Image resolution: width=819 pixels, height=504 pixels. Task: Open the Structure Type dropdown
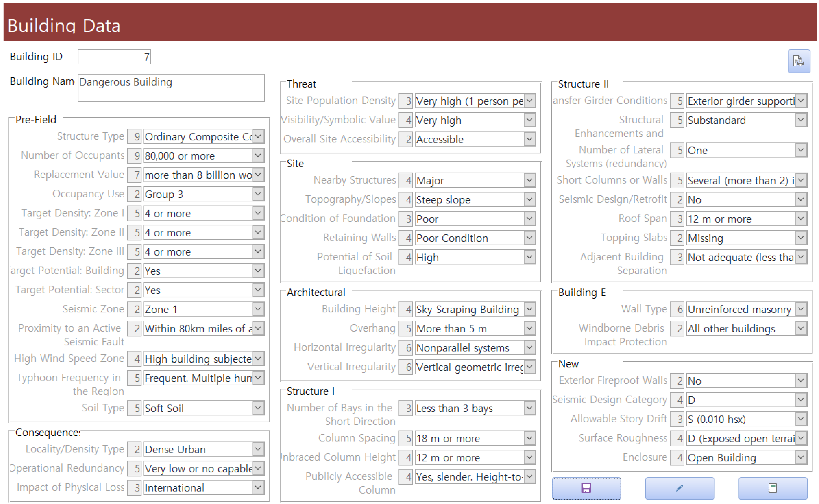(258, 136)
